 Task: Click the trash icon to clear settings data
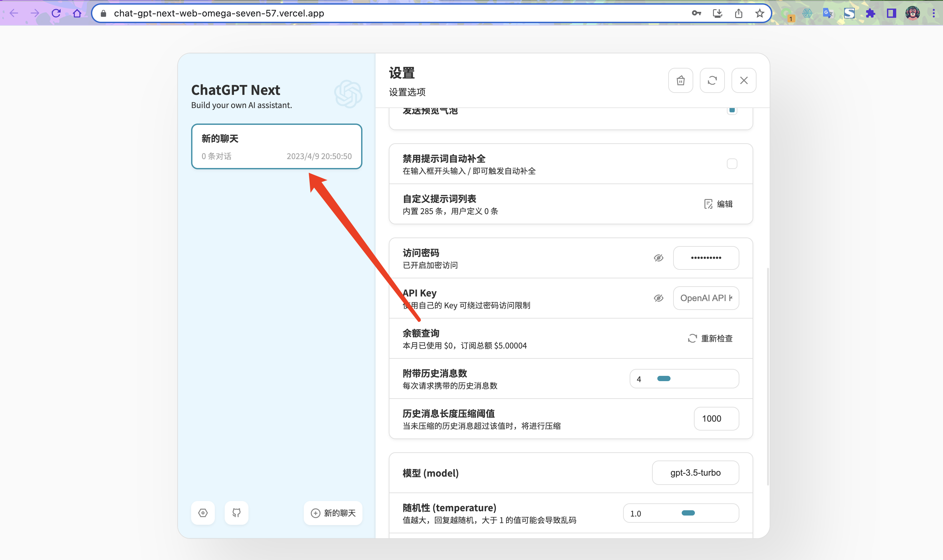680,80
